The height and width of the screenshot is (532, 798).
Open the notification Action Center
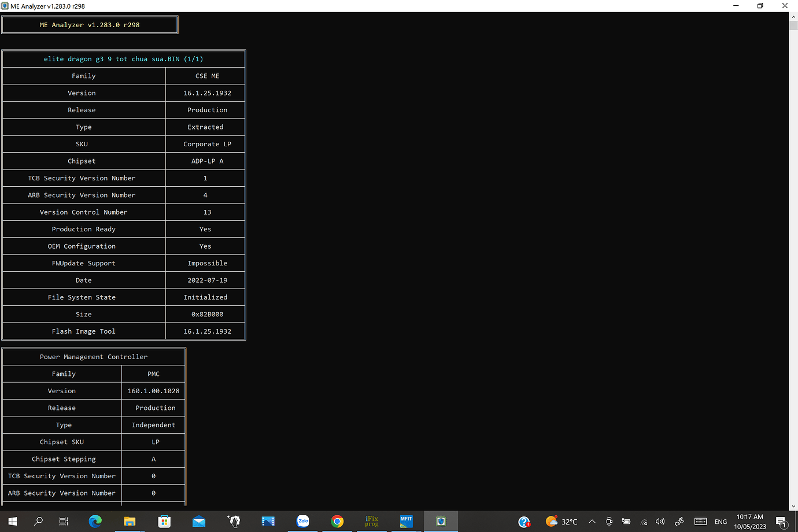[x=782, y=521]
